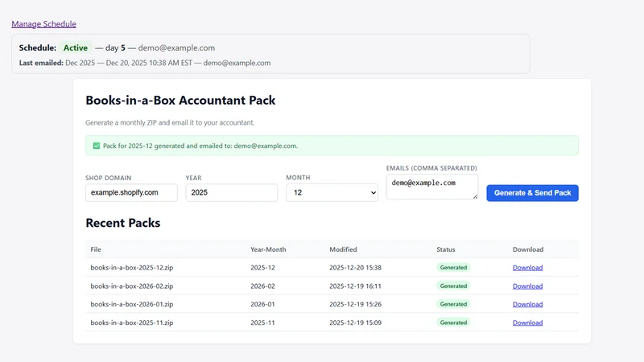This screenshot has height=362, width=644.
Task: Download books-in-a-box-2025-12.zip
Action: pyautogui.click(x=527, y=268)
